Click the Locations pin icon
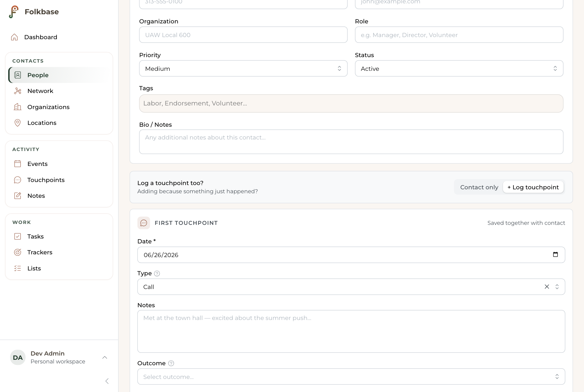 [x=18, y=123]
